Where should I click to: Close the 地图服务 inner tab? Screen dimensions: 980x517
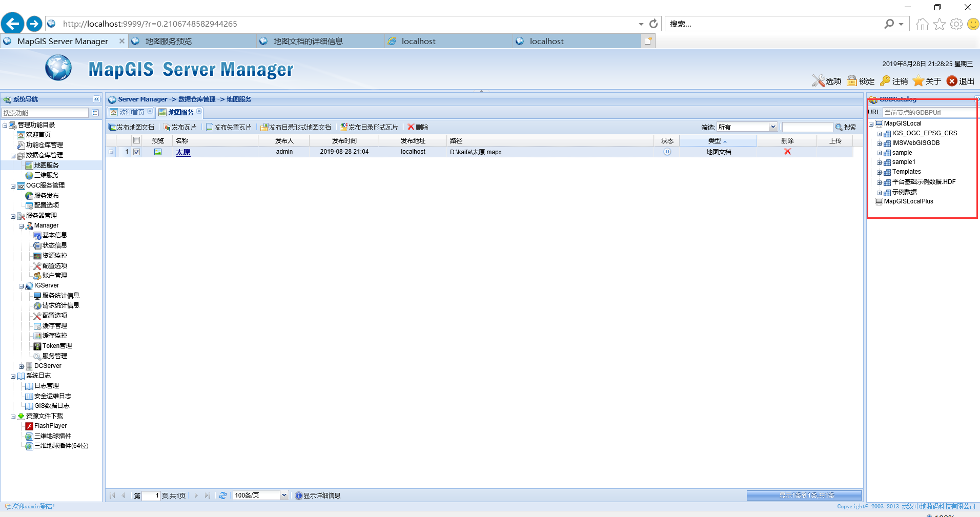[x=199, y=111]
